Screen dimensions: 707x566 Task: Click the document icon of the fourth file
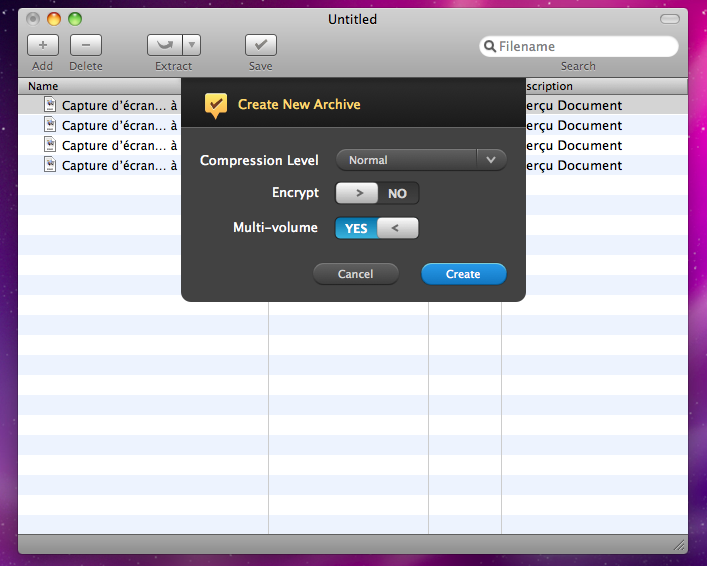(x=50, y=165)
